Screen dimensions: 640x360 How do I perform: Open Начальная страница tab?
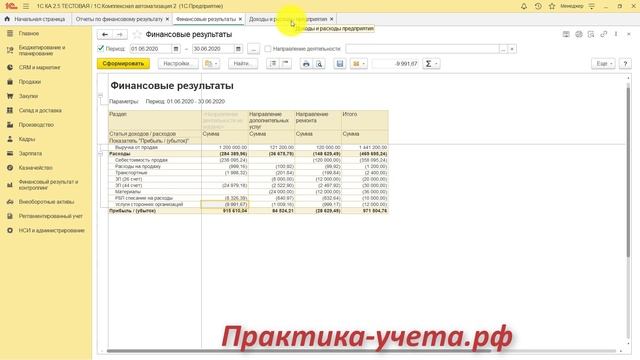pyautogui.click(x=39, y=19)
